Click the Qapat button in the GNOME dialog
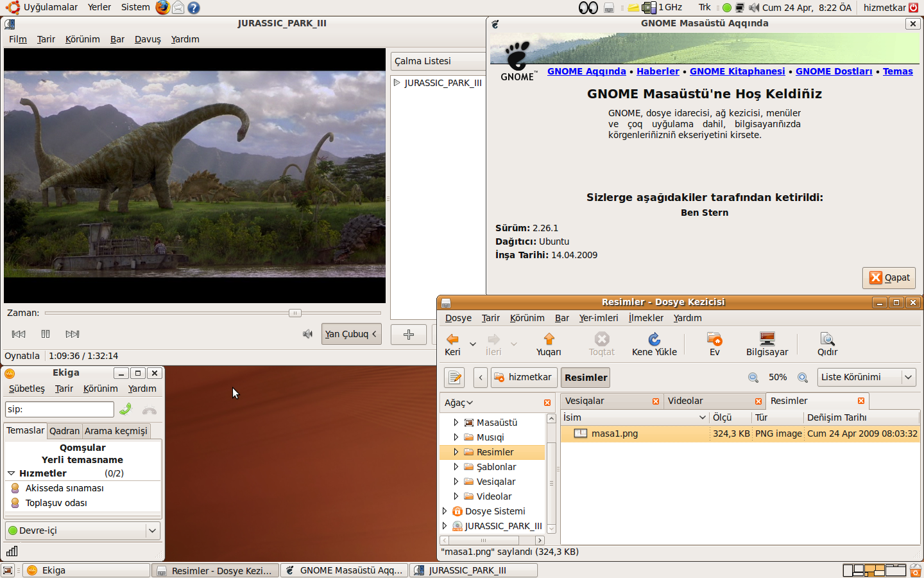Screen dimensions: 924x578 [889, 277]
